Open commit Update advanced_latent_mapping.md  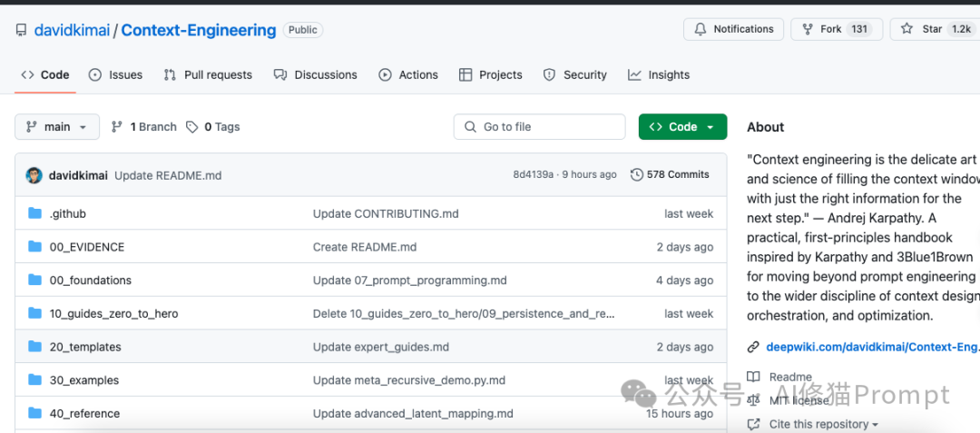tap(413, 414)
